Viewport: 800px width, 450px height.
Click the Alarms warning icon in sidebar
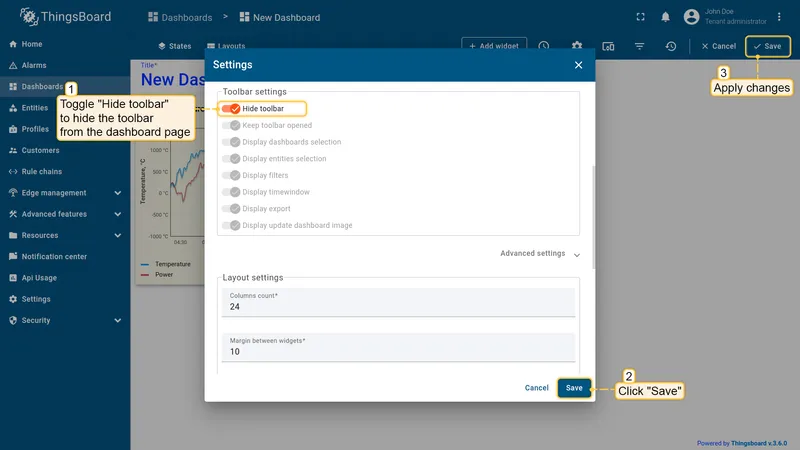click(13, 65)
